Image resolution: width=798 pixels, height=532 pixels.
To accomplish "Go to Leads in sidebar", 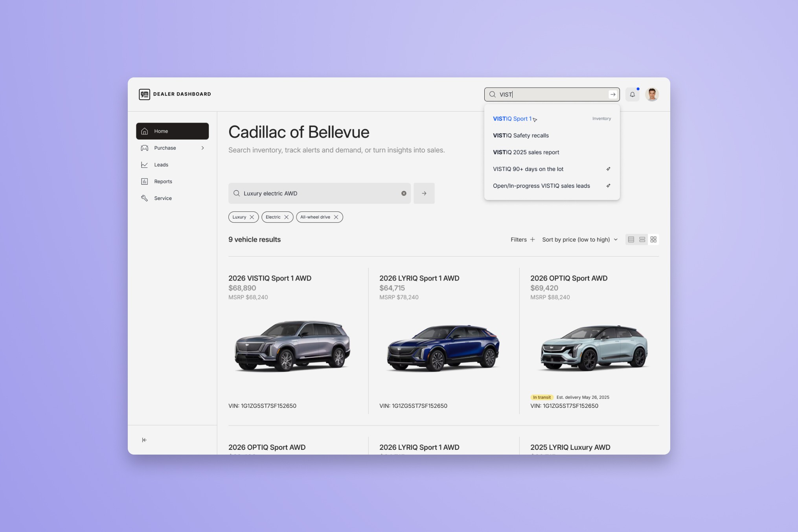I will coord(161,165).
